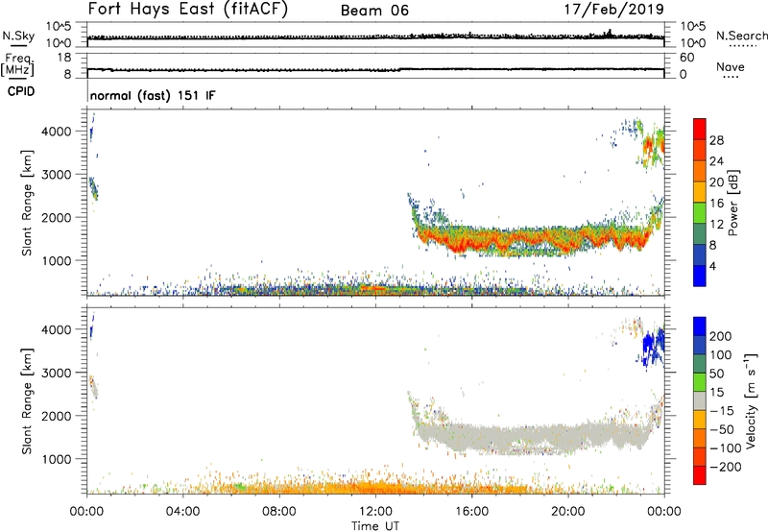768x532 pixels.
Task: Click the title Fort Hays East (fitACF)
Action: click(x=187, y=9)
